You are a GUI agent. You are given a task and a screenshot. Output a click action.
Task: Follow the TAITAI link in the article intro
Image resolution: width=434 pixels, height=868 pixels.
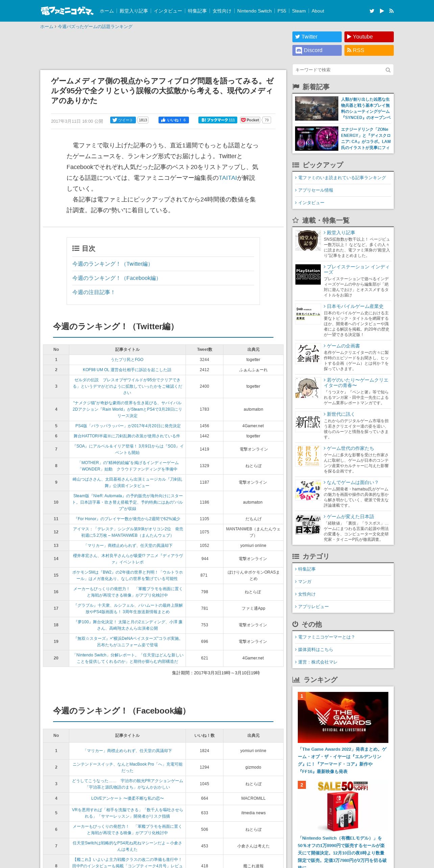tap(227, 178)
